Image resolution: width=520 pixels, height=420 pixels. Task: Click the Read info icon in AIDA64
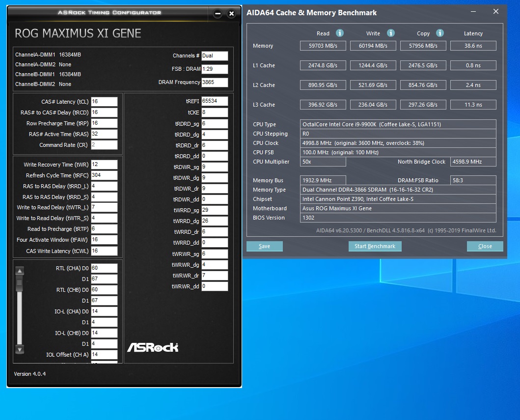click(340, 33)
